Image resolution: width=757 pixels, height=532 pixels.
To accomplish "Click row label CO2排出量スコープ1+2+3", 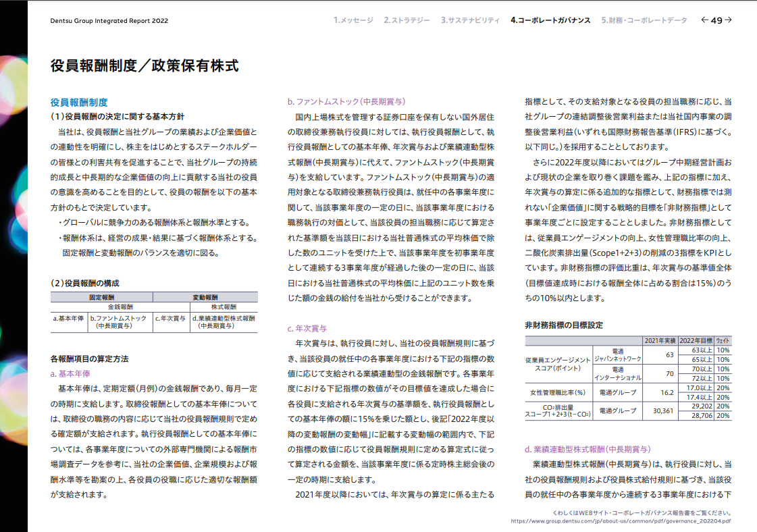I will pyautogui.click(x=558, y=411).
